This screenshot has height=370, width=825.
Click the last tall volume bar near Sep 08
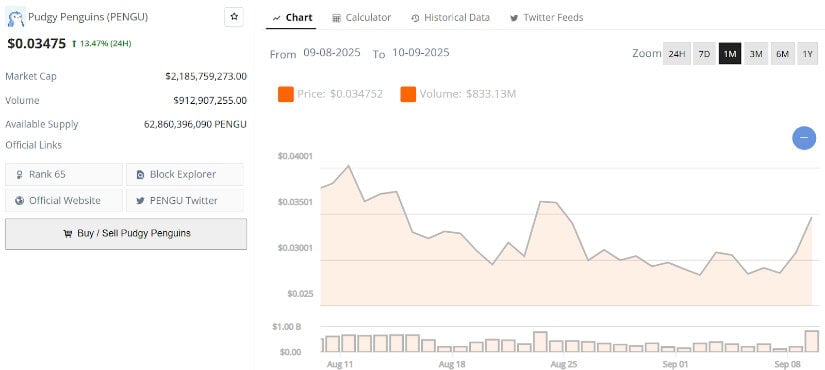[x=811, y=341]
